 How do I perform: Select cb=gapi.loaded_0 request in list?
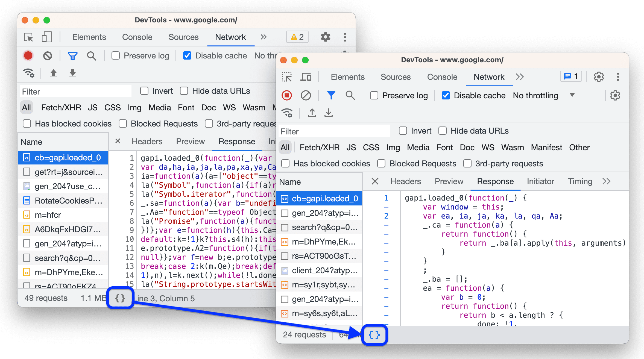(x=321, y=198)
